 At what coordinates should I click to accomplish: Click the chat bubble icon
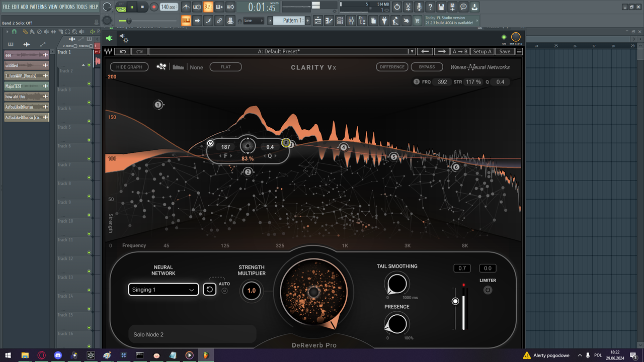tap(463, 7)
